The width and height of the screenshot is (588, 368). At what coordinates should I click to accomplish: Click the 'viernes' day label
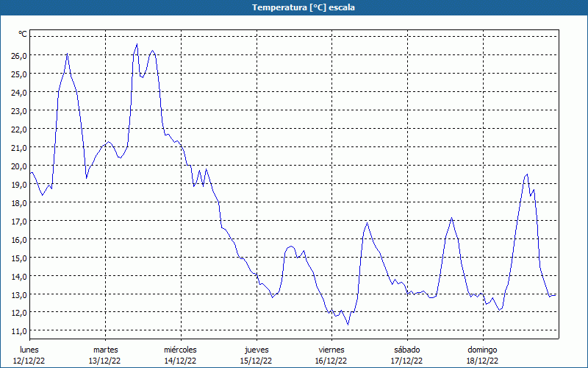click(331, 350)
